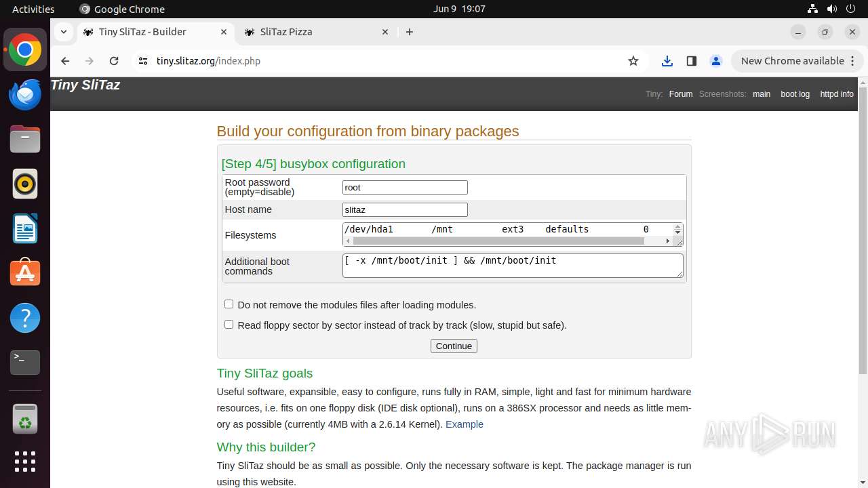This screenshot has width=868, height=488.
Task: Switch to the SliTaz Pizza tab
Action: coord(316,32)
